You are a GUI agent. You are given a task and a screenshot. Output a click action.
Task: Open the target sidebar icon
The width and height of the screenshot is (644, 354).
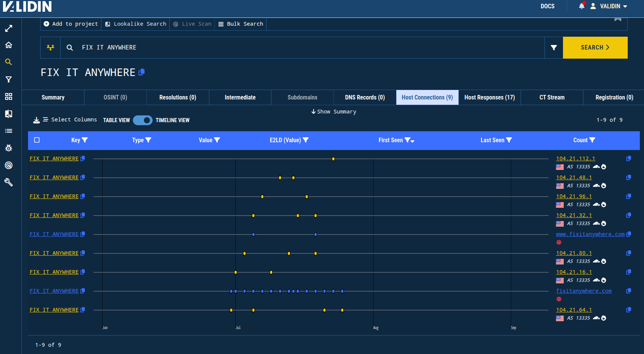click(9, 165)
